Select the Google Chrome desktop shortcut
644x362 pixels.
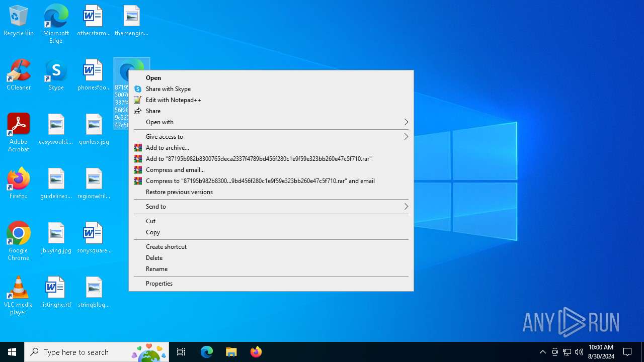click(x=19, y=241)
